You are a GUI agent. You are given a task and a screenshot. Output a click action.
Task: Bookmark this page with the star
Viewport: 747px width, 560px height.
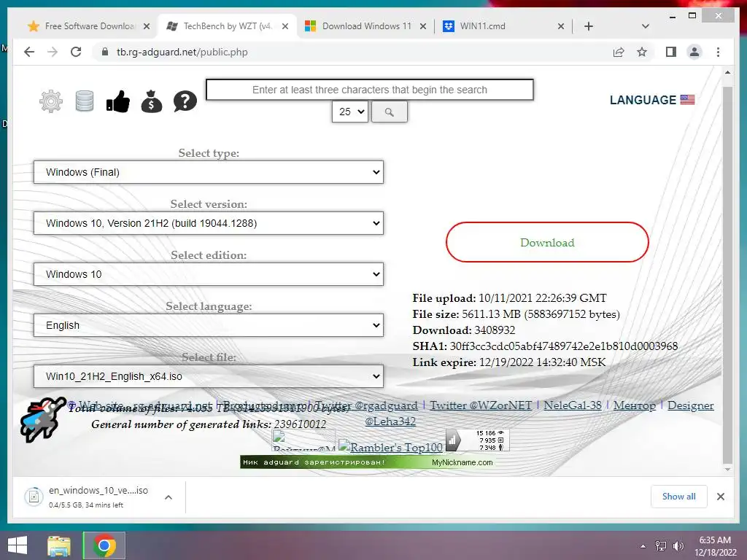pos(642,52)
